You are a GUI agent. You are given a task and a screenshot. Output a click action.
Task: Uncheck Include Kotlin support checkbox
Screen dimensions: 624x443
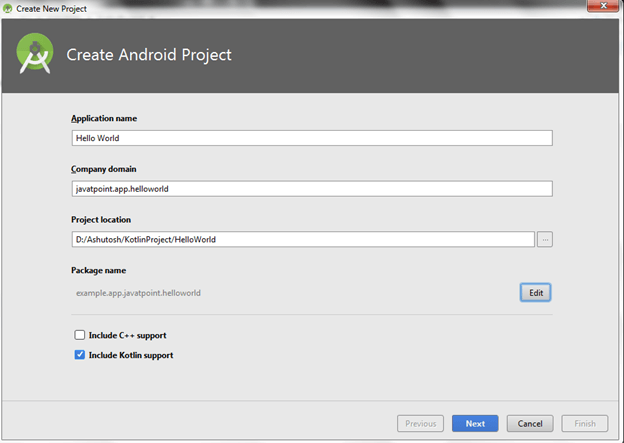[x=80, y=355]
